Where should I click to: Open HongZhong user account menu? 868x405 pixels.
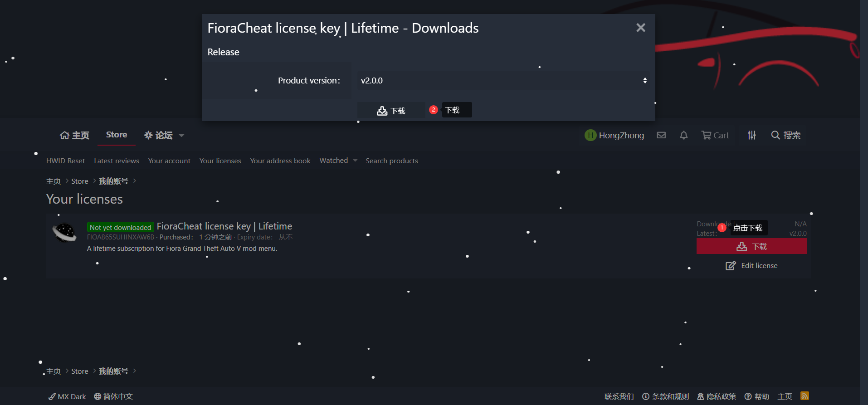pyautogui.click(x=614, y=135)
